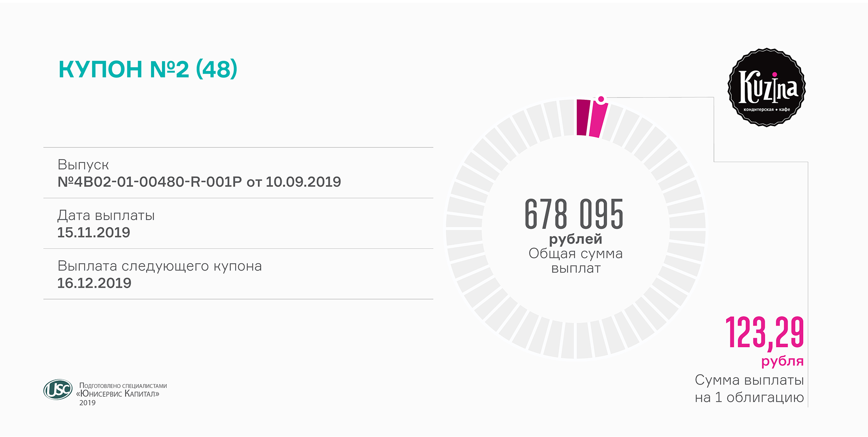868x437 pixels.
Task: Select the next coupon date 16.12.2019
Action: 94,283
